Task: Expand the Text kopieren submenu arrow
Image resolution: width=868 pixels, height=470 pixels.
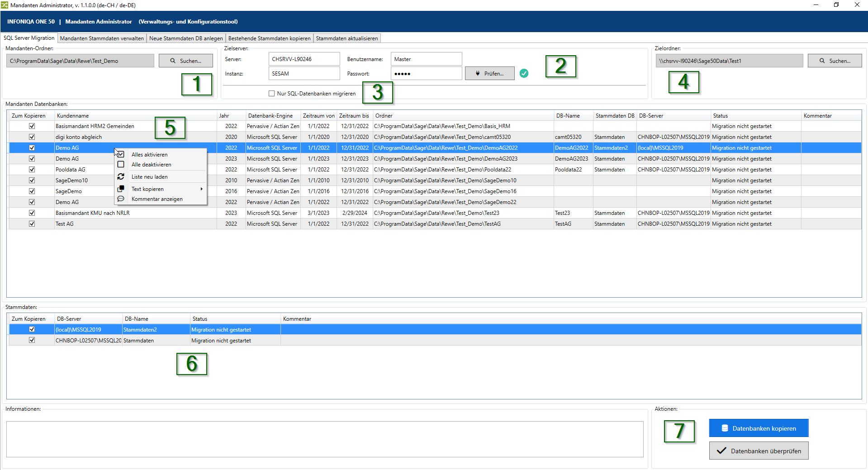Action: (201, 189)
